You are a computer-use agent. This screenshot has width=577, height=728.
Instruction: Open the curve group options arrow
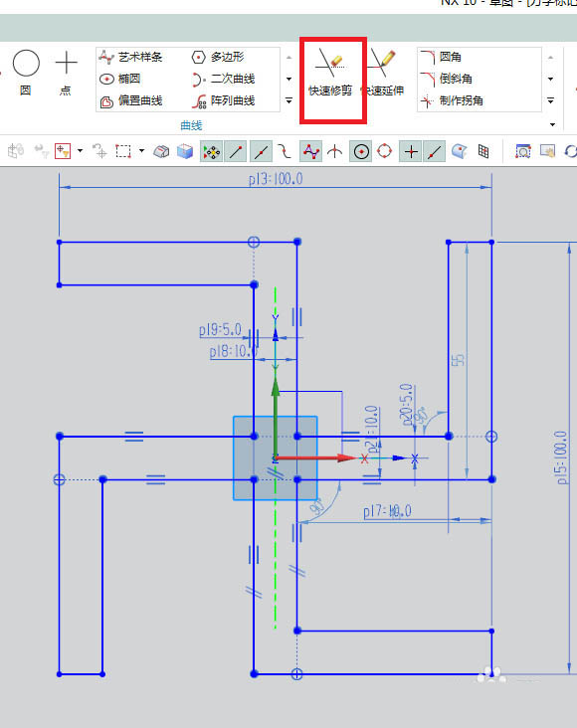[x=552, y=124]
